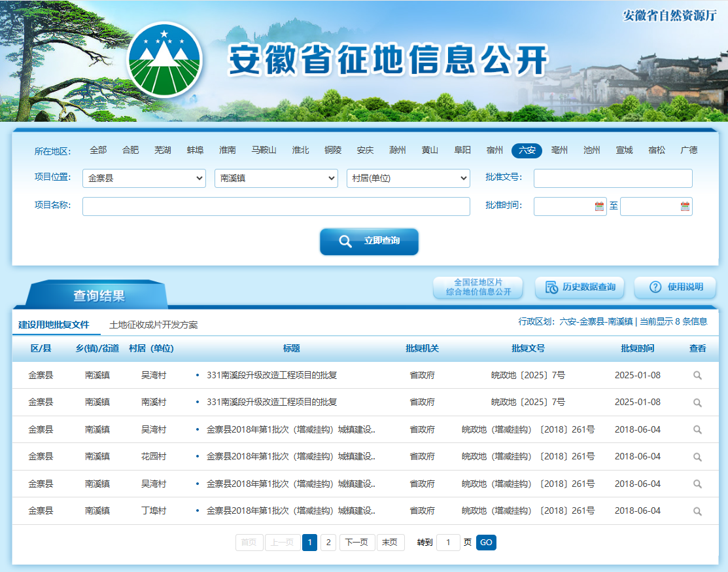Go to page 2 of results
The height and width of the screenshot is (572, 728).
pos(328,543)
